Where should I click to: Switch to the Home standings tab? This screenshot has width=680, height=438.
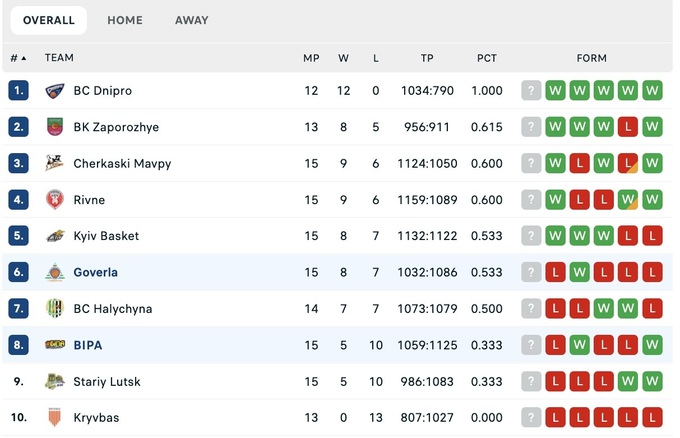125,20
